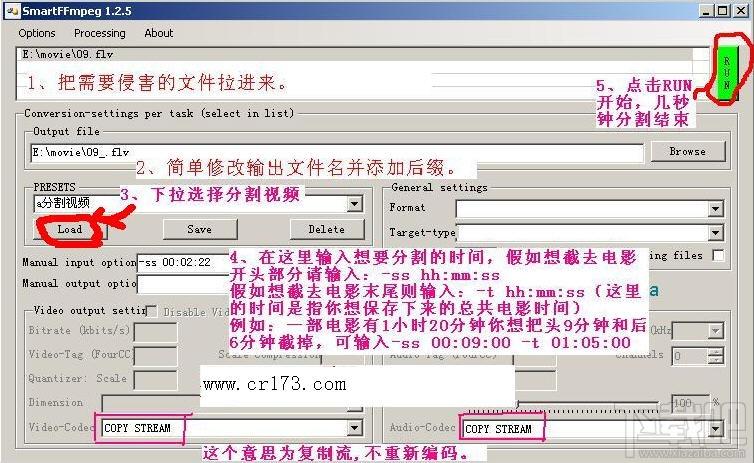Open the Options menu
Screen dimensions: 754x463
click(x=37, y=33)
